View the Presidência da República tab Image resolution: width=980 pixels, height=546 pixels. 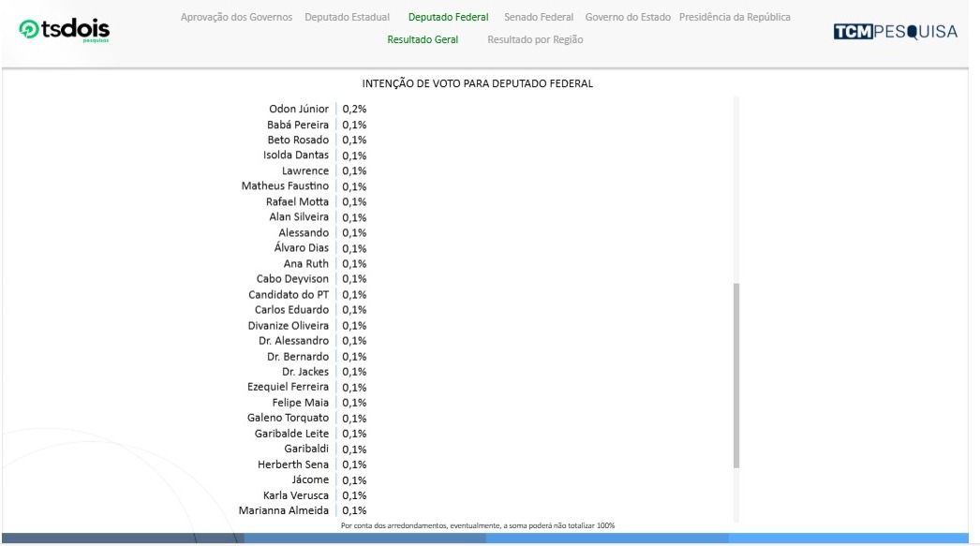click(x=735, y=17)
